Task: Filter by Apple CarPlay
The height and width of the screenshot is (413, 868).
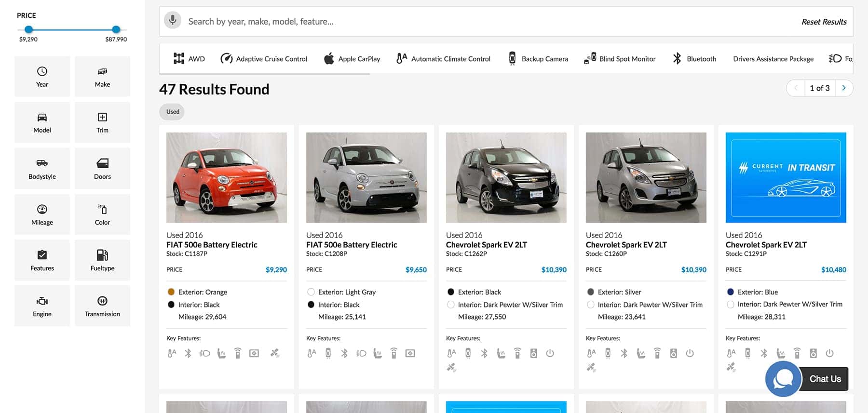Action: pos(352,59)
